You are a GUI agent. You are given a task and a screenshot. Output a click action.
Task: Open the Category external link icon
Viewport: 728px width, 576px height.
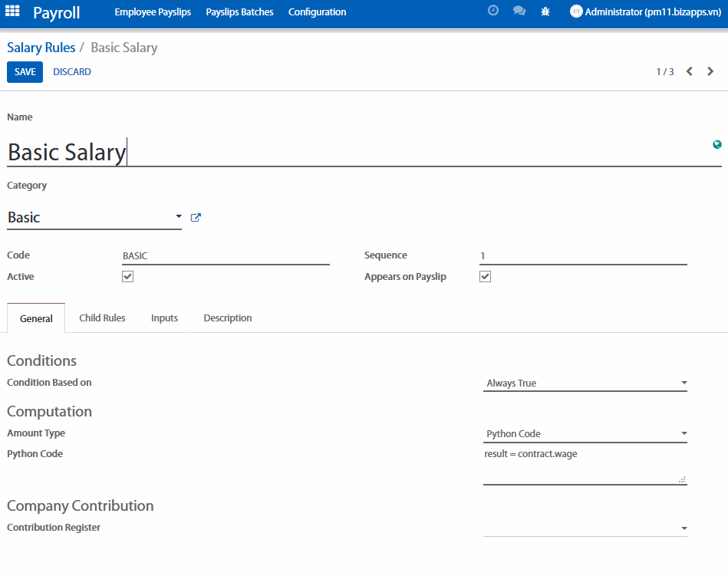click(196, 218)
